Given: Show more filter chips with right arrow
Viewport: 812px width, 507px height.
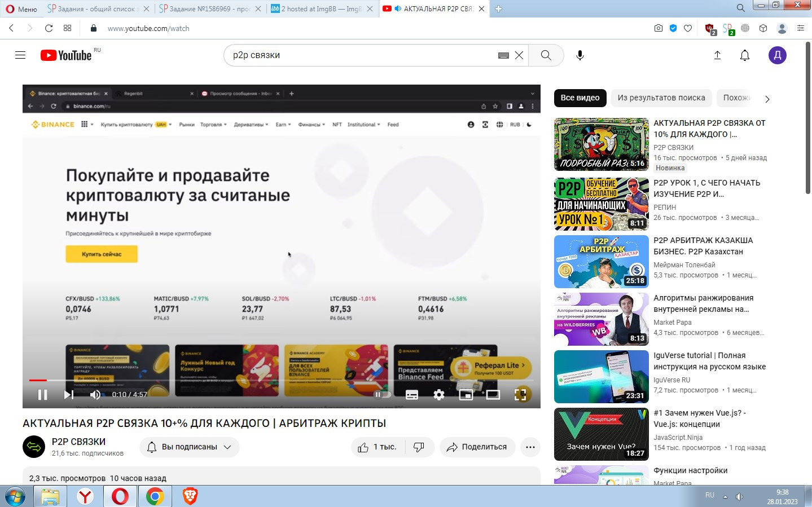Looking at the screenshot, I should coord(767,99).
